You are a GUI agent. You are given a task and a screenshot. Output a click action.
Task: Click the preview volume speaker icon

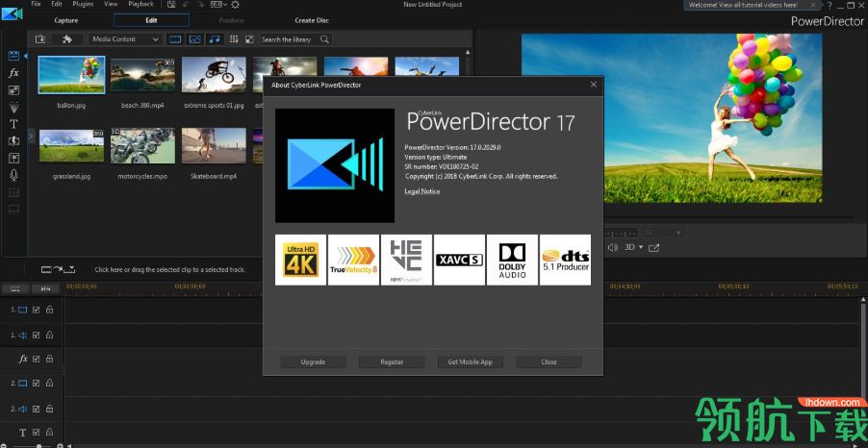click(612, 248)
